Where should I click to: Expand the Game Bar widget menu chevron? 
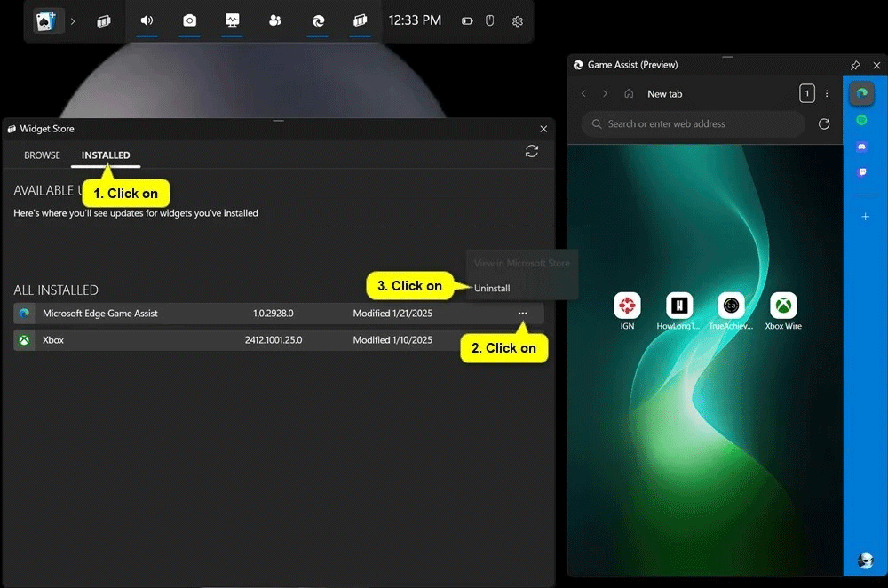click(x=73, y=21)
